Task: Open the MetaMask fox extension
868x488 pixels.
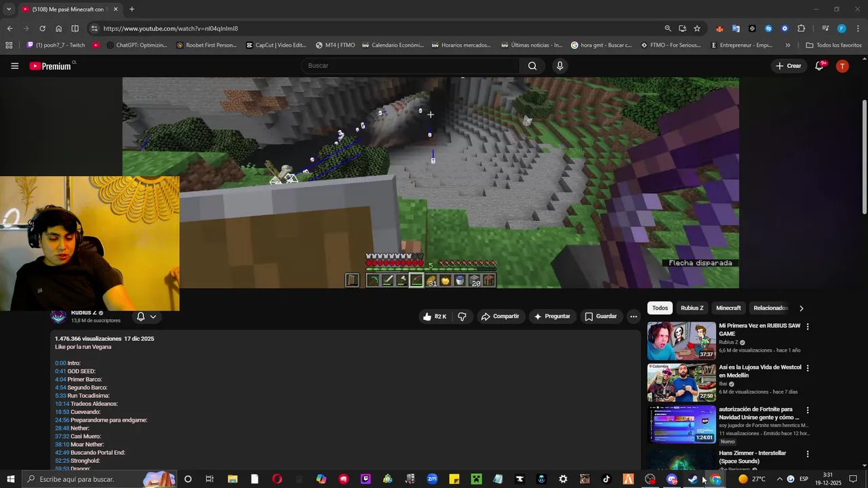Action: 719,28
